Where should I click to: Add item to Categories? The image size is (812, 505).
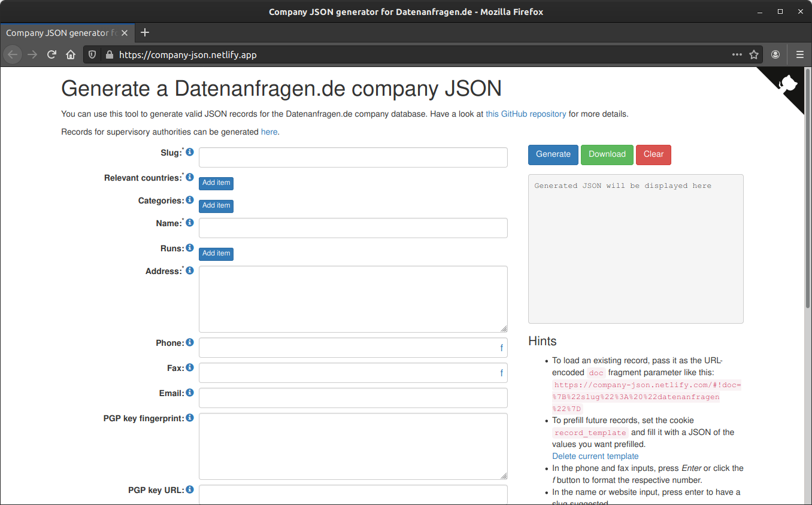coord(216,206)
